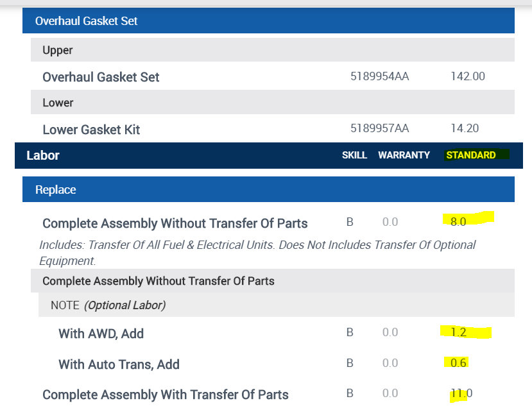Select the Upper gasket subgroup row
This screenshot has height=408, width=532.
58,50
